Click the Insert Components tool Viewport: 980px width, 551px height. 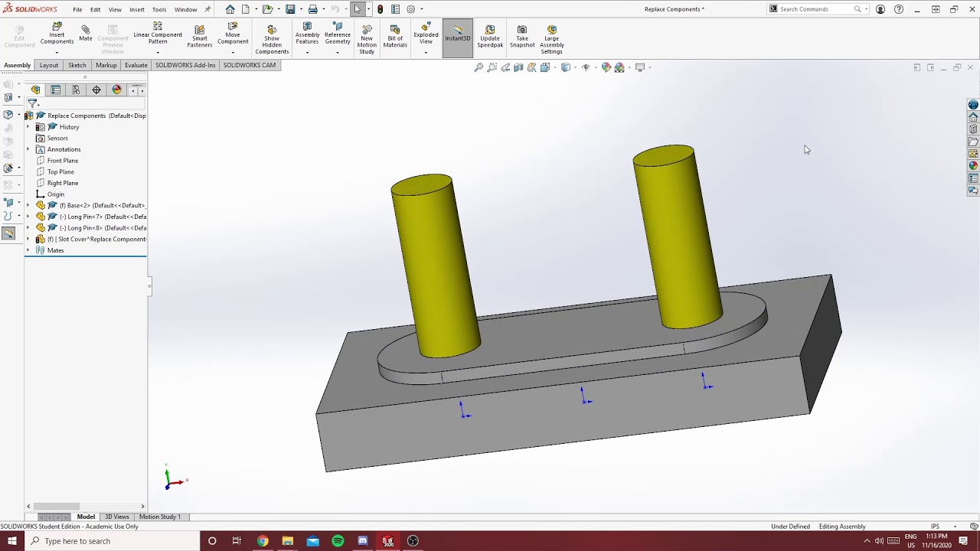pos(57,34)
